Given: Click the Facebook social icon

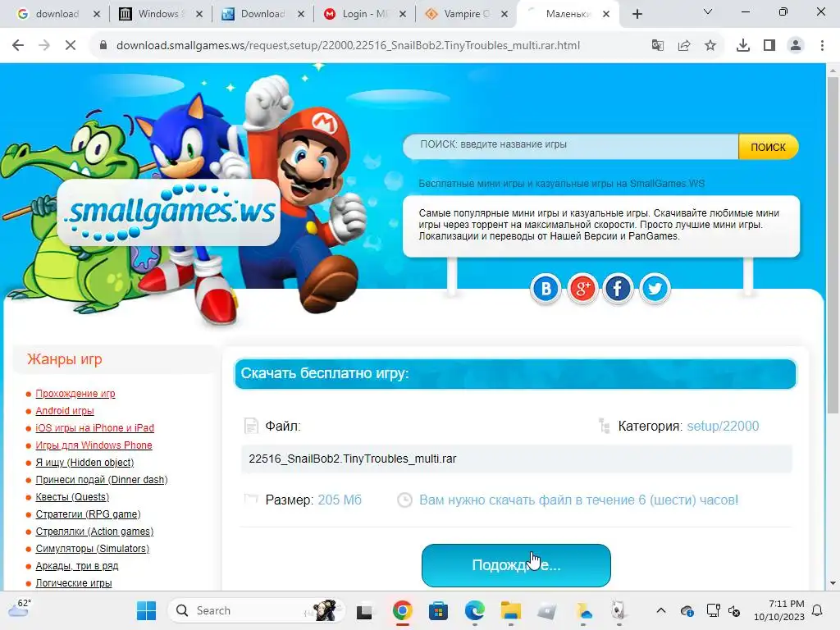Looking at the screenshot, I should point(618,288).
